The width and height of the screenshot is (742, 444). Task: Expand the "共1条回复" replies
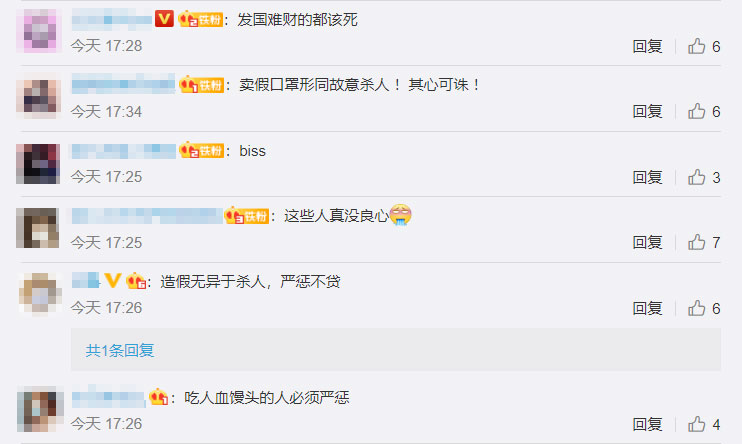pyautogui.click(x=120, y=350)
